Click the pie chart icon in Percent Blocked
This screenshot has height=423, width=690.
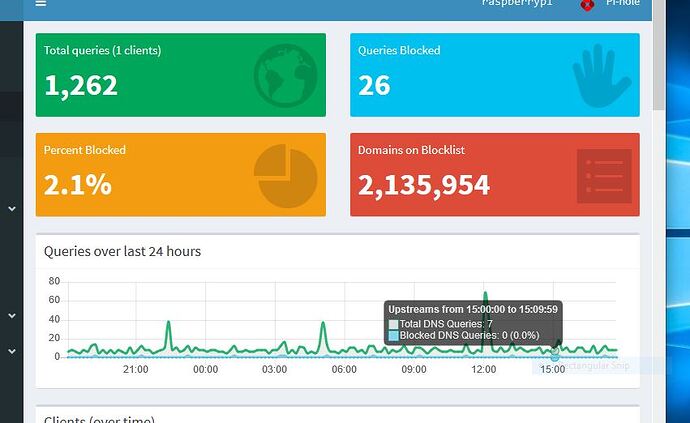point(285,176)
